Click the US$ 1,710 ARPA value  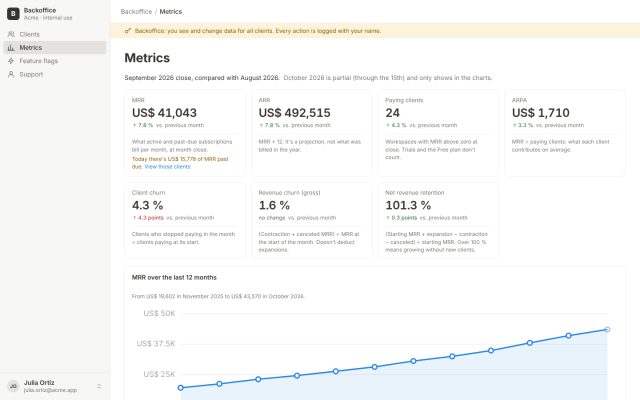[x=540, y=113]
